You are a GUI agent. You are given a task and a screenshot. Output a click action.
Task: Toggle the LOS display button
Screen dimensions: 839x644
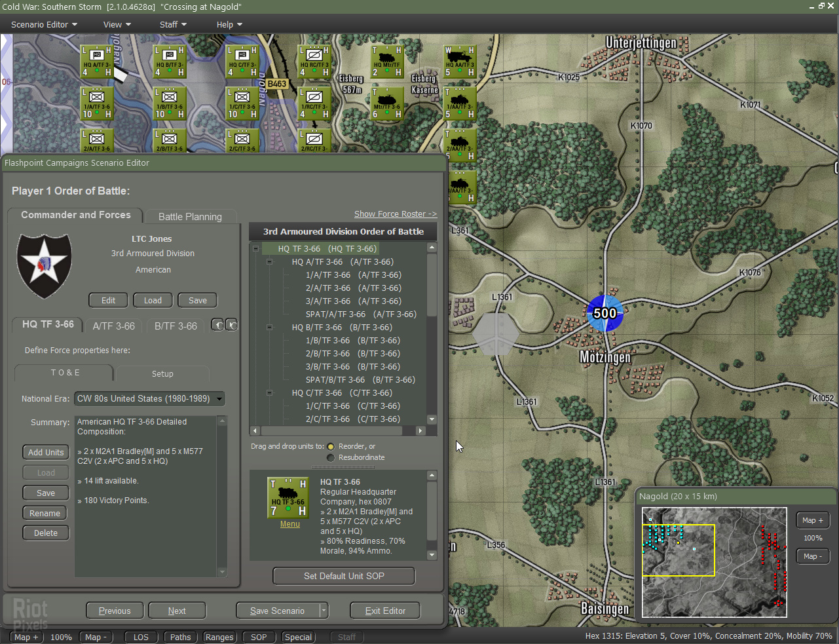click(x=141, y=637)
